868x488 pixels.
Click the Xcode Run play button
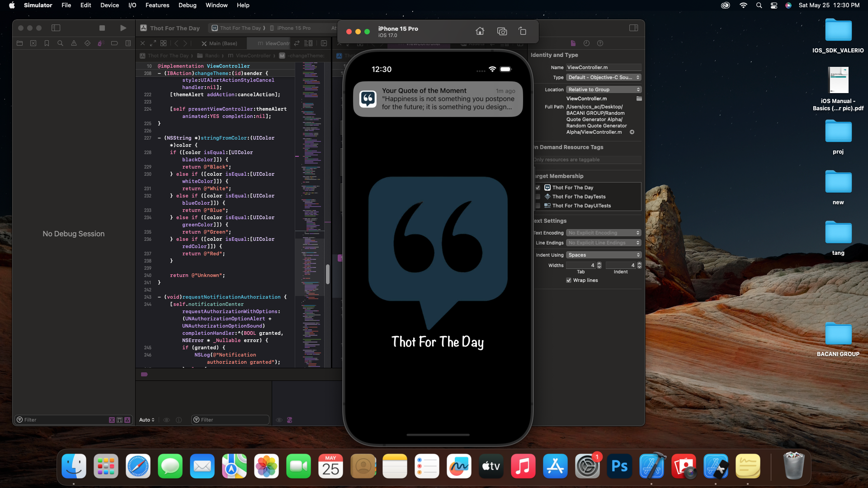point(123,28)
